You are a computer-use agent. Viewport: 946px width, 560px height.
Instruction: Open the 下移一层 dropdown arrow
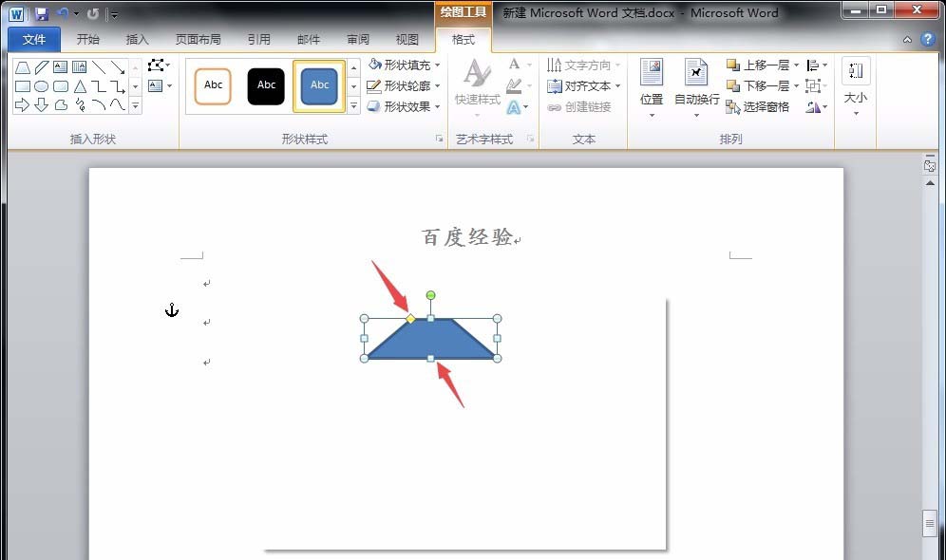coord(796,86)
